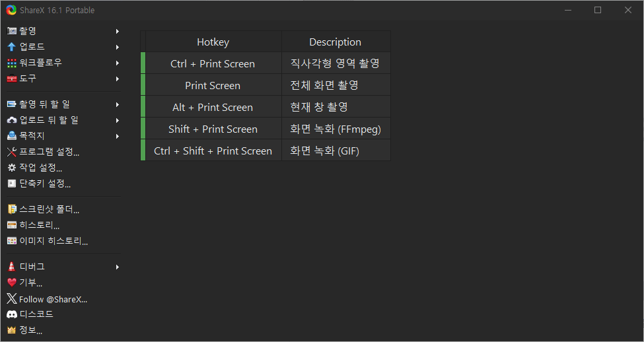This screenshot has width=644, height=342.
Task: Select the Ctrl + Print Screen hotkey cell
Action: pyautogui.click(x=213, y=63)
